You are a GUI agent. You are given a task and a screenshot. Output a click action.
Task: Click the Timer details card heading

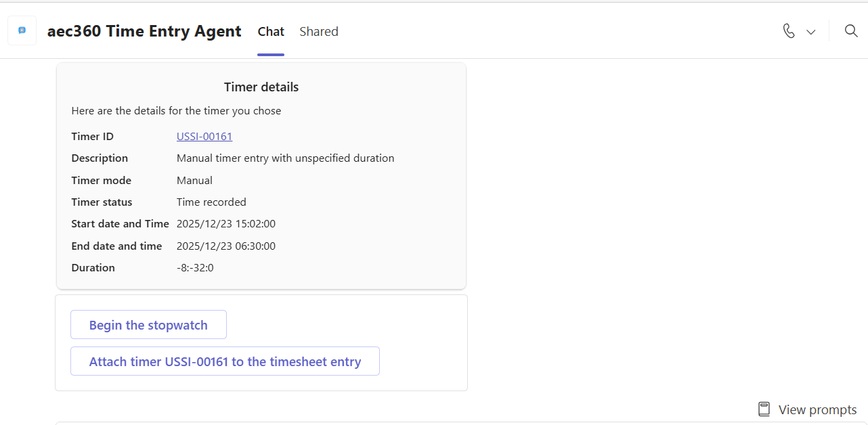pyautogui.click(x=261, y=87)
